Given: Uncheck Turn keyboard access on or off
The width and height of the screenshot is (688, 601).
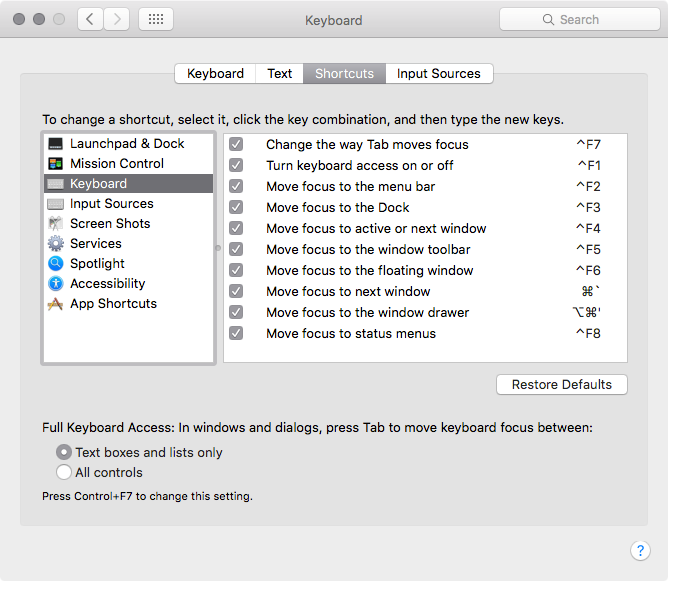Looking at the screenshot, I should tap(236, 165).
